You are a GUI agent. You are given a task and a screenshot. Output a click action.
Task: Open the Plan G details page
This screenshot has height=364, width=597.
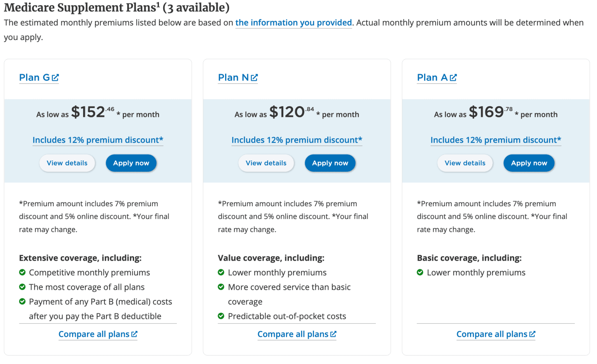[34, 77]
